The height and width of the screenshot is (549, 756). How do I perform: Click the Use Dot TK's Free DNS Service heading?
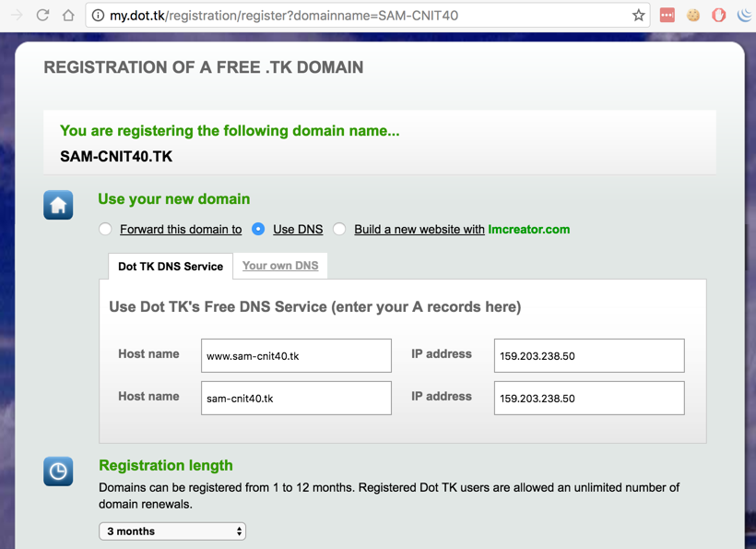(314, 307)
